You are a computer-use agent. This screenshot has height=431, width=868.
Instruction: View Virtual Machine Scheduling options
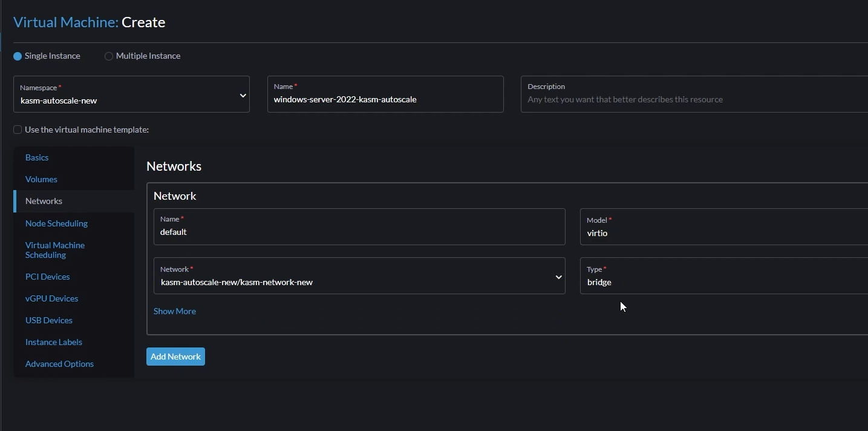point(54,249)
